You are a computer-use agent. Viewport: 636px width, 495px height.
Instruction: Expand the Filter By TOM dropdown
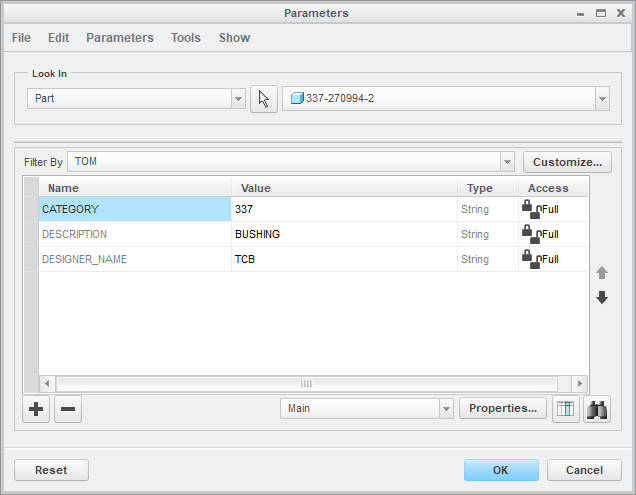(x=507, y=162)
